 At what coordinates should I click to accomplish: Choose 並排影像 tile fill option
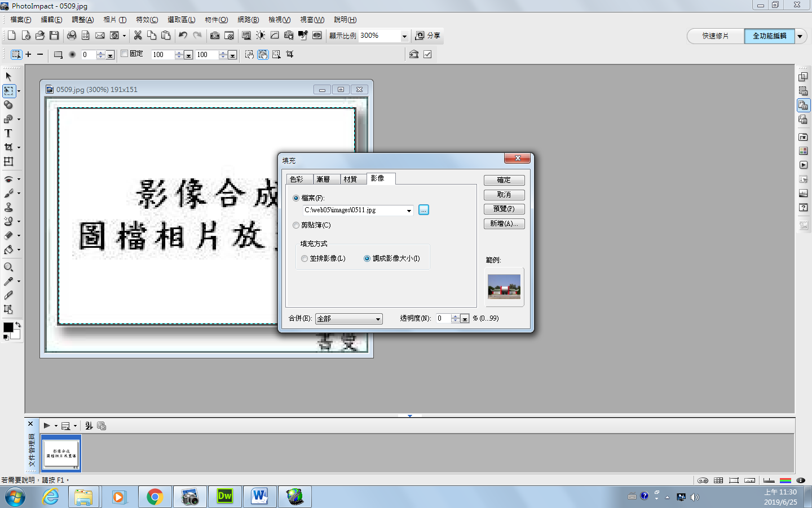tap(305, 259)
